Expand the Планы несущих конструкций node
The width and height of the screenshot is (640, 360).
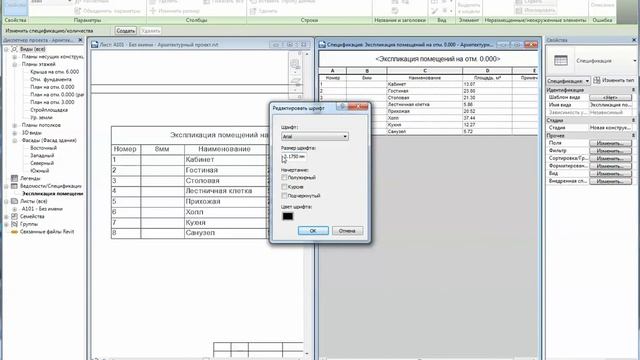(14, 57)
